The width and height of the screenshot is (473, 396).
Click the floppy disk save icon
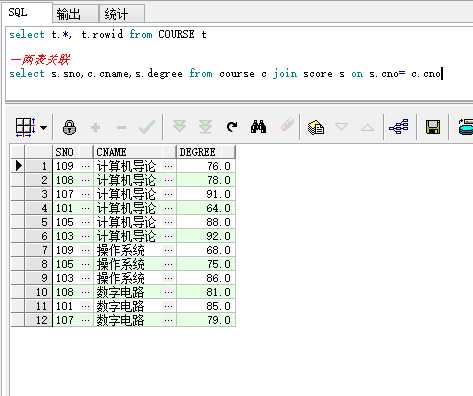(x=433, y=127)
